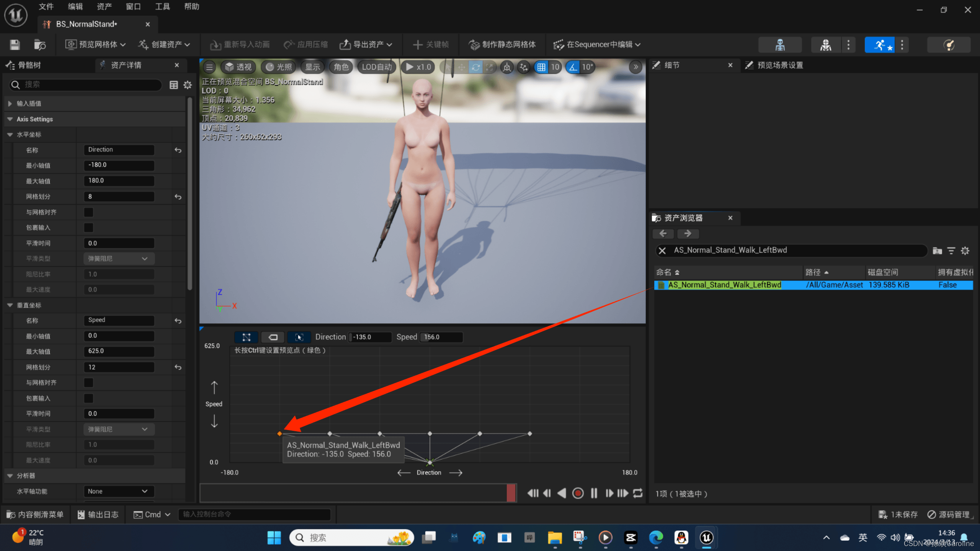Open viewport Character options button
The height and width of the screenshot is (551, 980).
click(341, 67)
